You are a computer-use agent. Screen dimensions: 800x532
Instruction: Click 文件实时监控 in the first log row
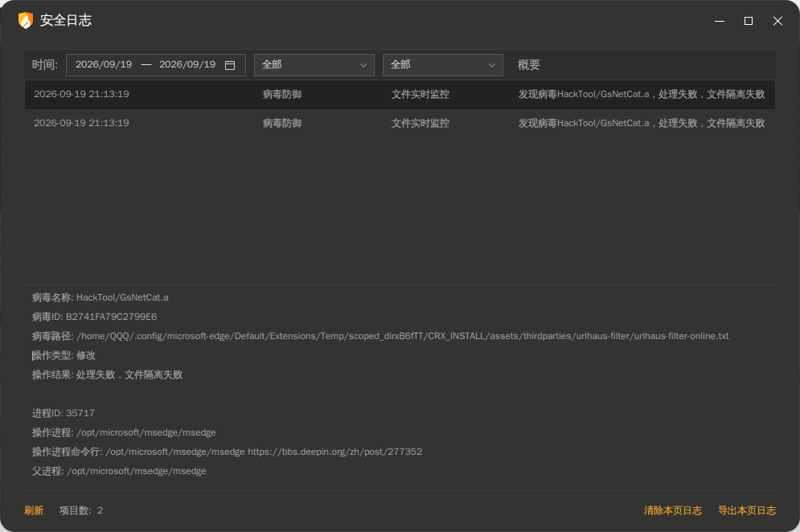coord(421,94)
